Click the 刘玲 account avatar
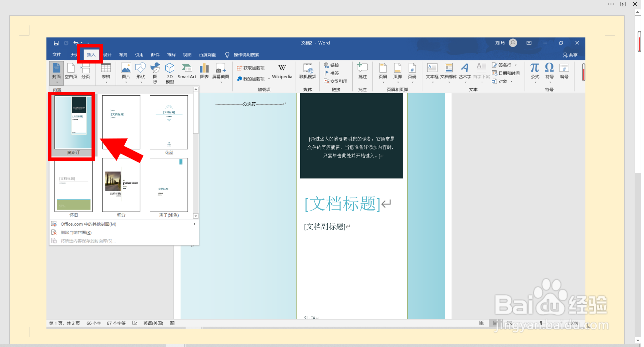 [x=513, y=43]
